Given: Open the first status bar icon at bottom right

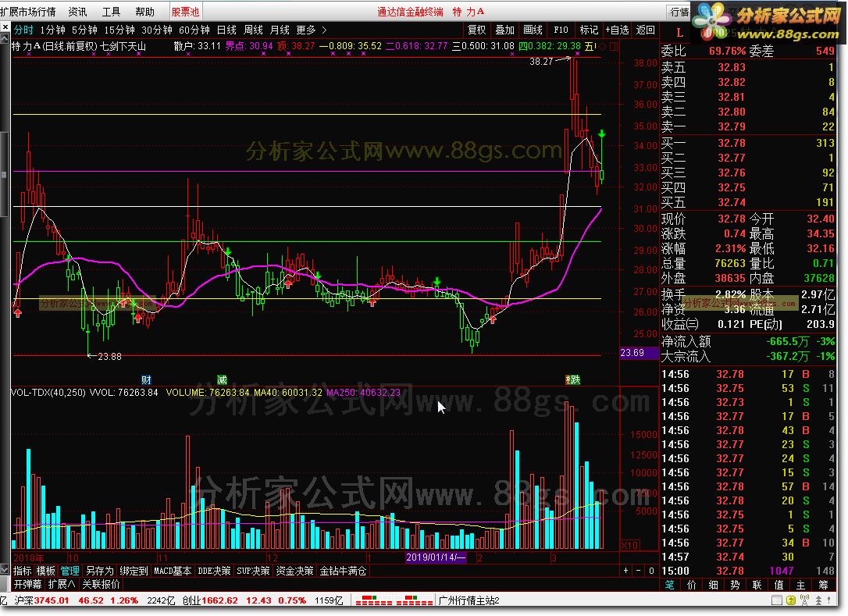Looking at the screenshot, I should coord(776,600).
